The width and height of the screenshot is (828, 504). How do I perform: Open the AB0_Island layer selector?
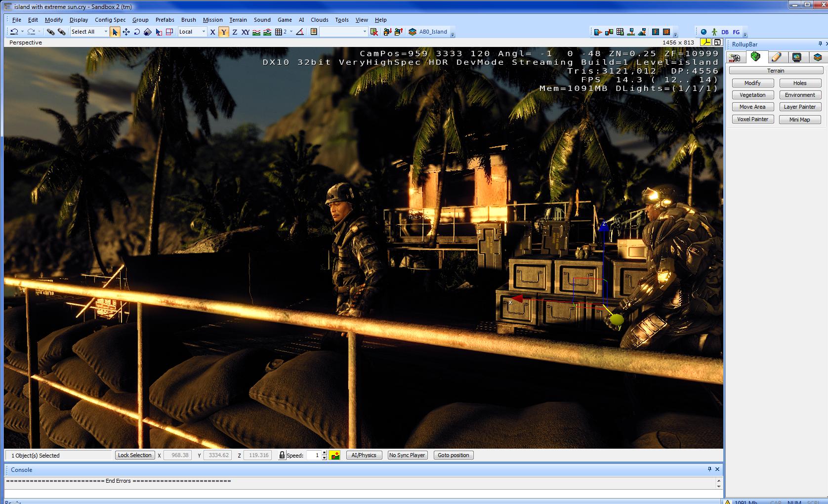pos(428,32)
